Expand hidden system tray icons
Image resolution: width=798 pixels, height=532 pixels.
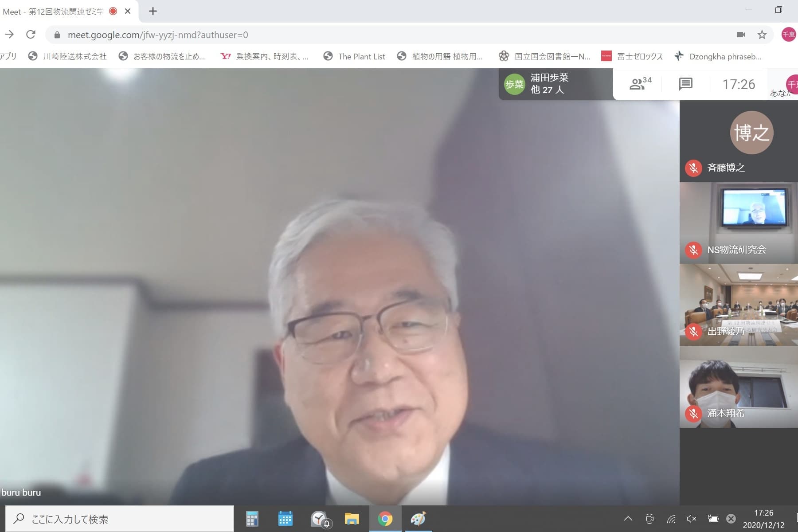[628, 519]
